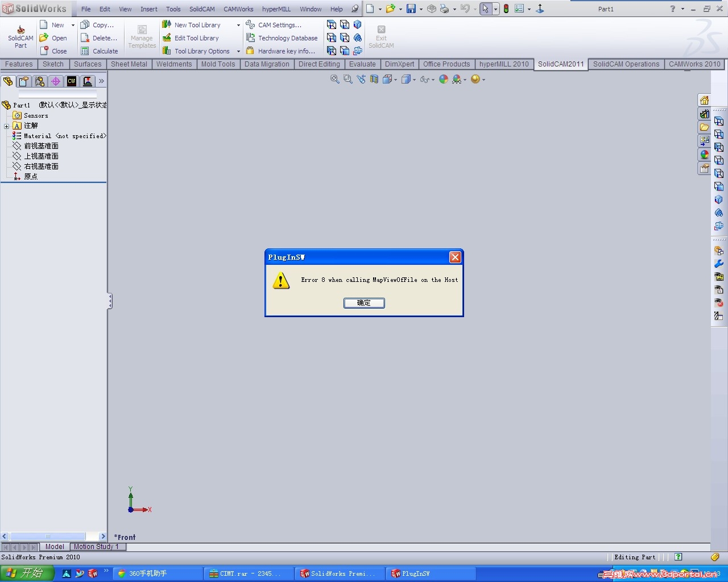Click the yellow tag icon in status bar
The height and width of the screenshot is (582, 728).
pyautogui.click(x=715, y=557)
